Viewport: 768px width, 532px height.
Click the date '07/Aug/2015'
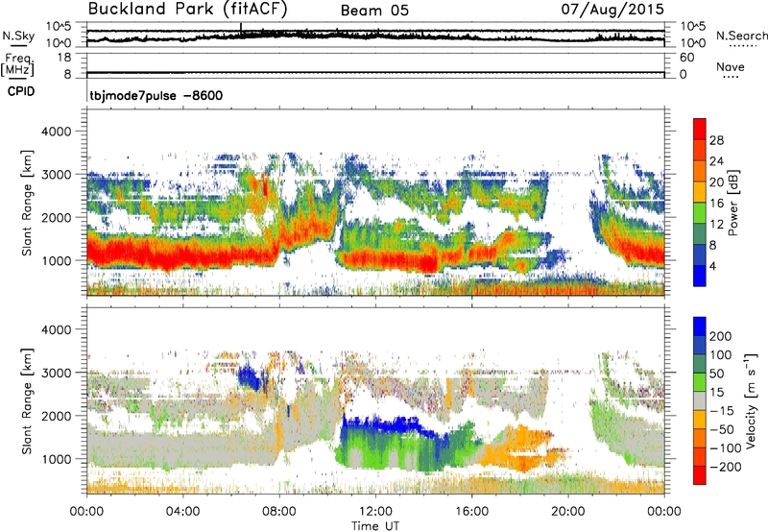point(612,10)
